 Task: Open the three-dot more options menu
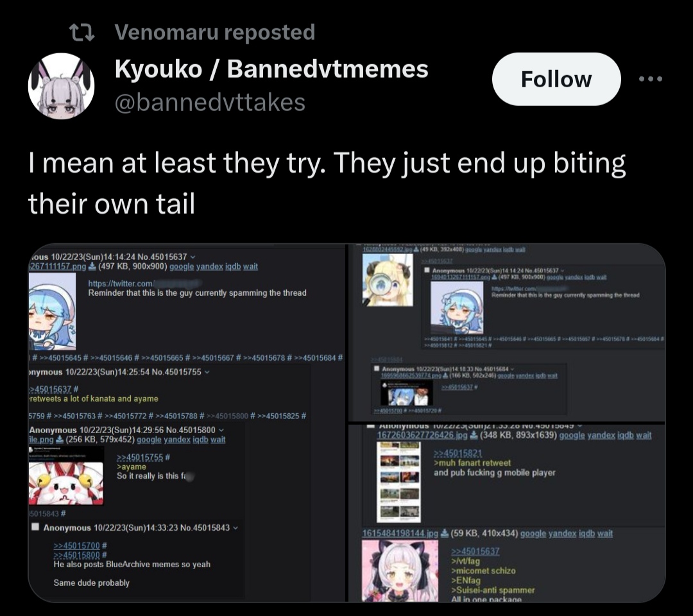coord(651,79)
